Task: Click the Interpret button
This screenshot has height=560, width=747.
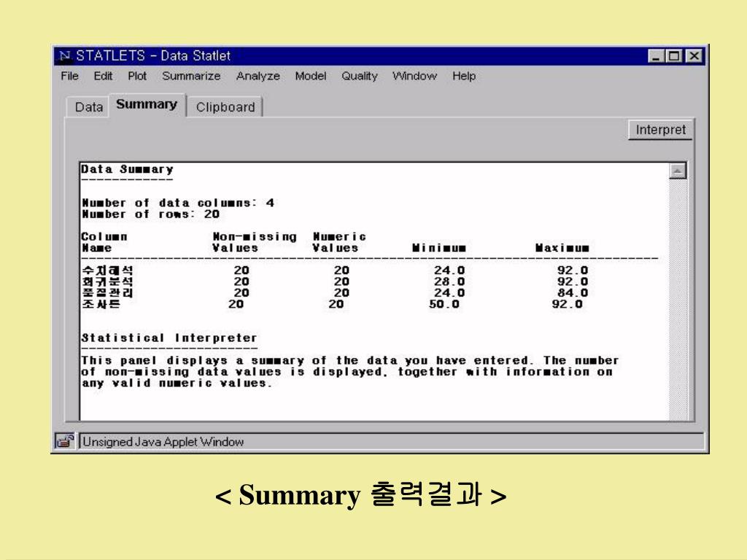Action: pos(660,130)
